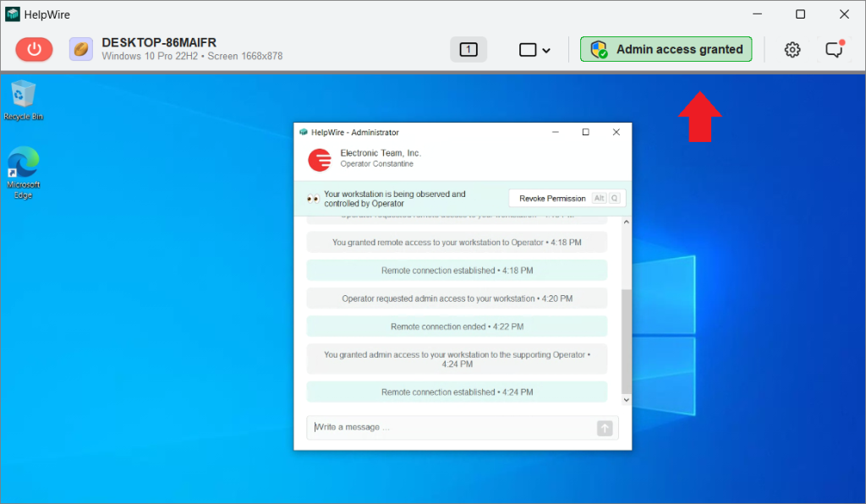
Task: Open the HelpWire settings gear
Action: coord(792,49)
